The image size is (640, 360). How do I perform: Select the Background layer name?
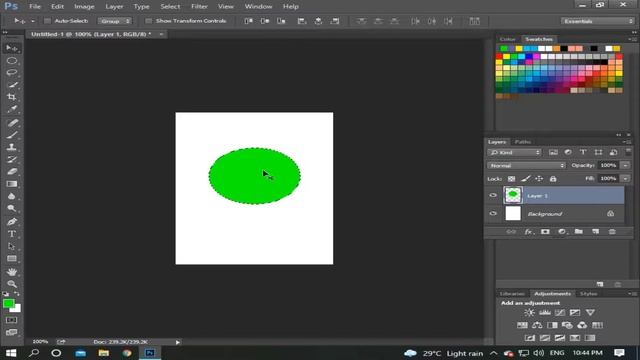[x=544, y=214]
